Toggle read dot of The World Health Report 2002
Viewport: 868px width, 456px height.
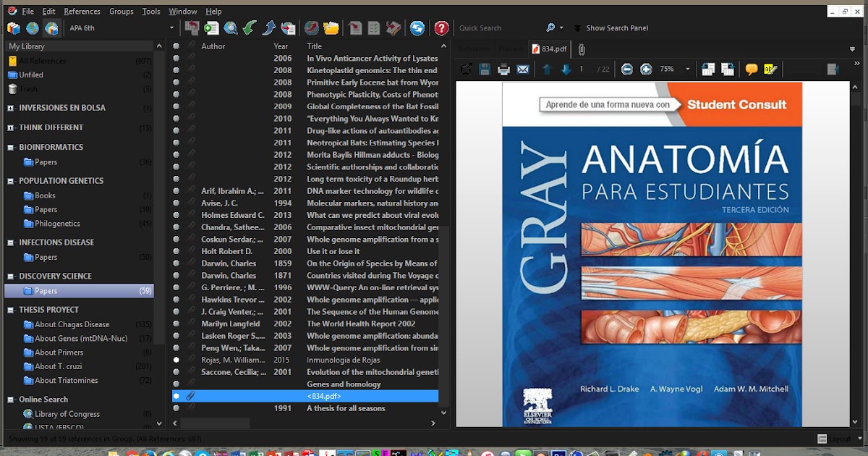pyautogui.click(x=176, y=324)
